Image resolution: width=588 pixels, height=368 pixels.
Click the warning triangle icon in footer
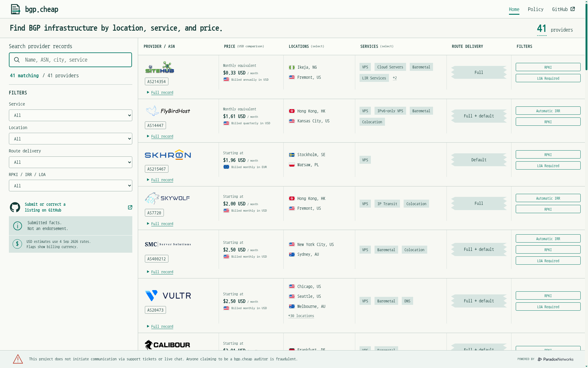coord(18,359)
